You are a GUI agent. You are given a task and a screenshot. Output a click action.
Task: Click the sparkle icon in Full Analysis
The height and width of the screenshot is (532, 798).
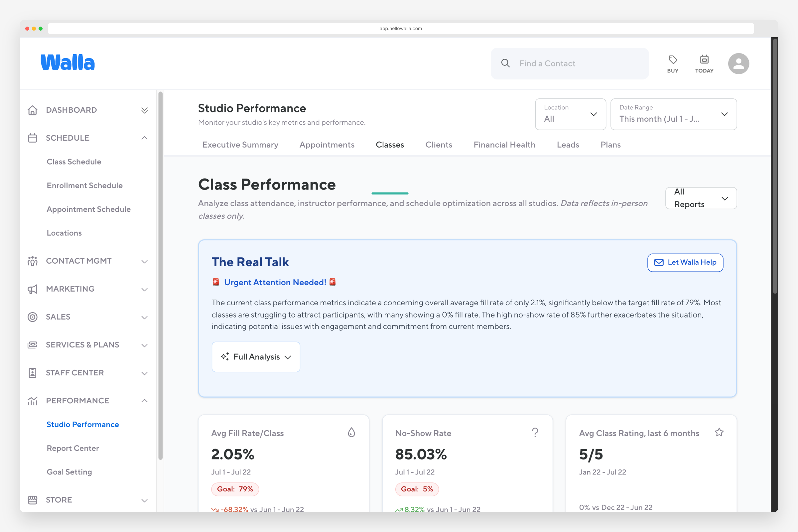pyautogui.click(x=225, y=356)
